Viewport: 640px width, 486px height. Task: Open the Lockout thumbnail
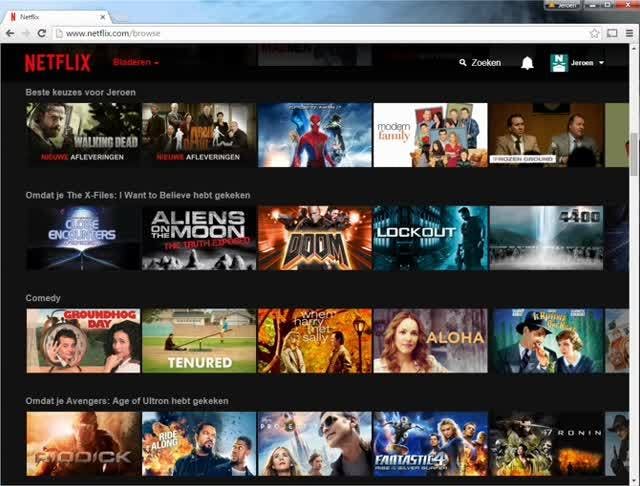tap(431, 238)
